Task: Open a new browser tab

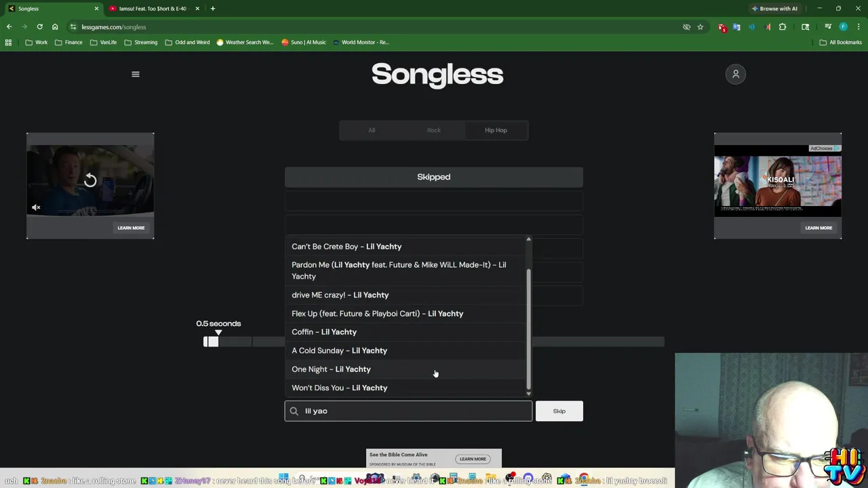Action: 212,9
